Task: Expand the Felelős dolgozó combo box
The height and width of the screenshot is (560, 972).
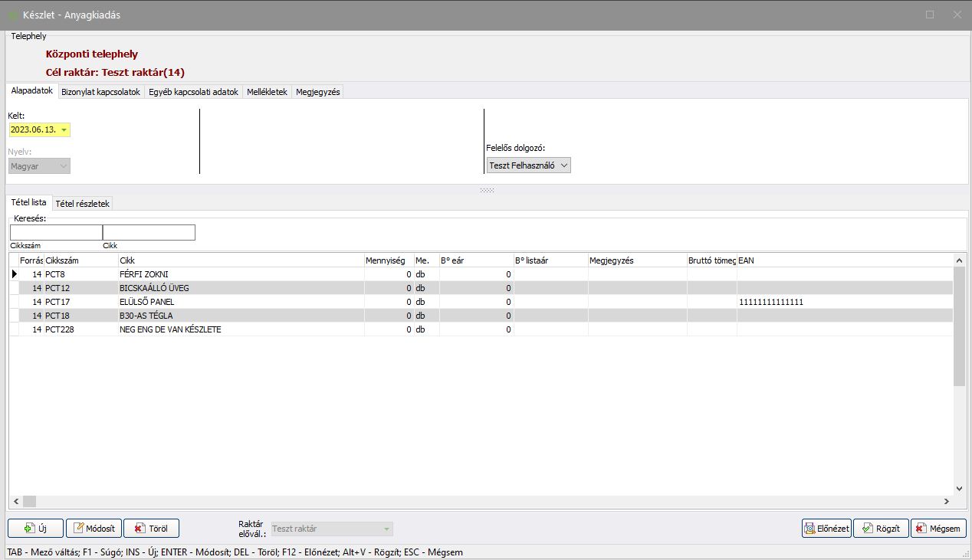Action: click(x=564, y=165)
